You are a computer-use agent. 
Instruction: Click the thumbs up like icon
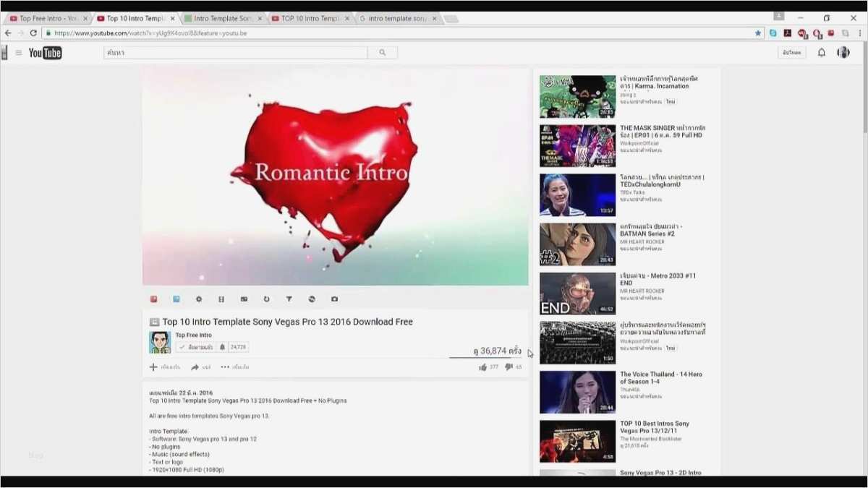click(x=482, y=367)
